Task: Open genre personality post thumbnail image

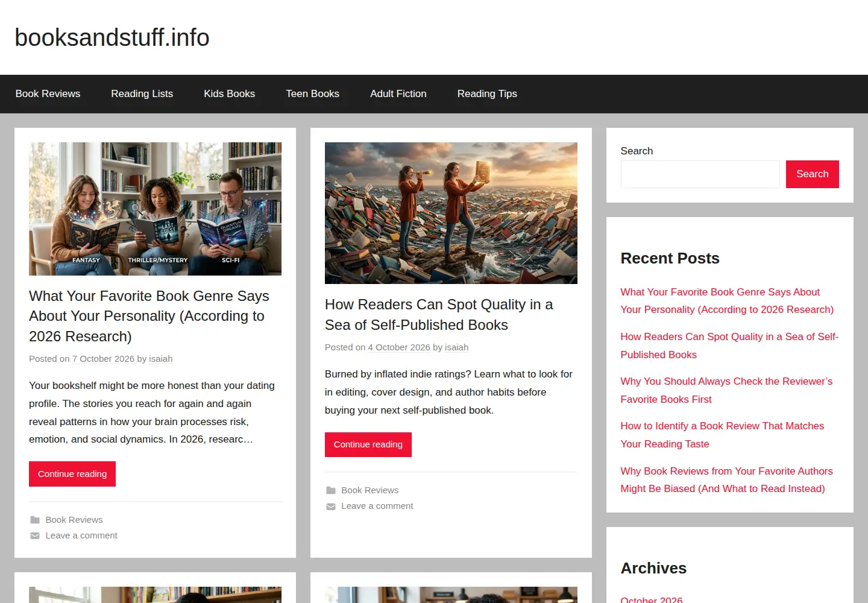Action: [x=155, y=209]
